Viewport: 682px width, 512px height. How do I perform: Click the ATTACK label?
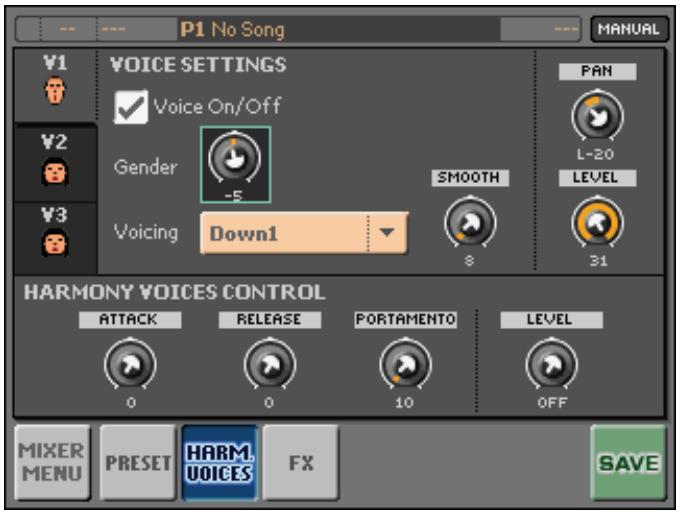(x=130, y=320)
